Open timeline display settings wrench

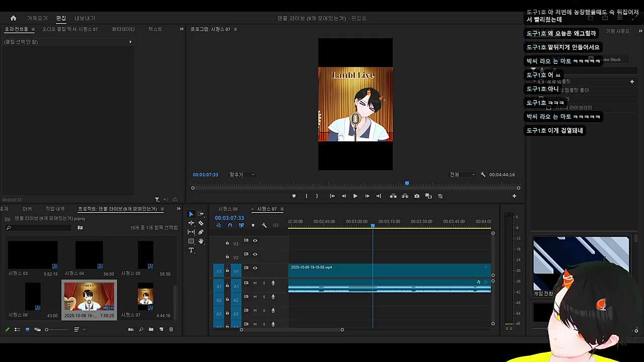tap(264, 225)
